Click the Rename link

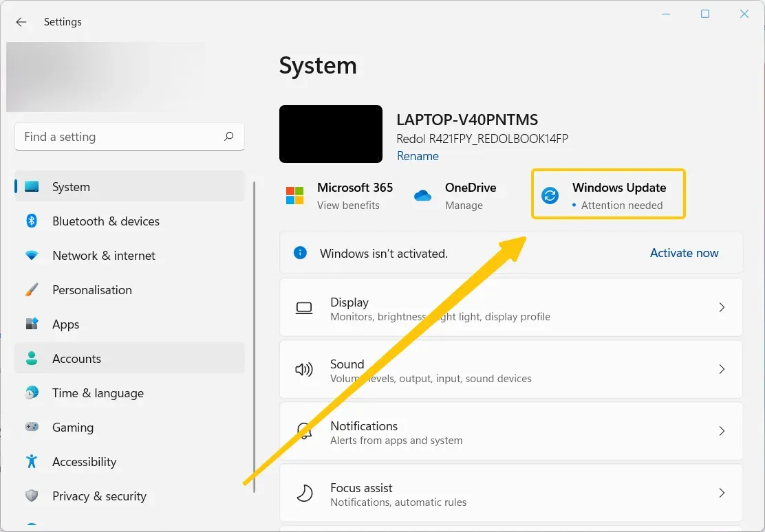point(418,156)
